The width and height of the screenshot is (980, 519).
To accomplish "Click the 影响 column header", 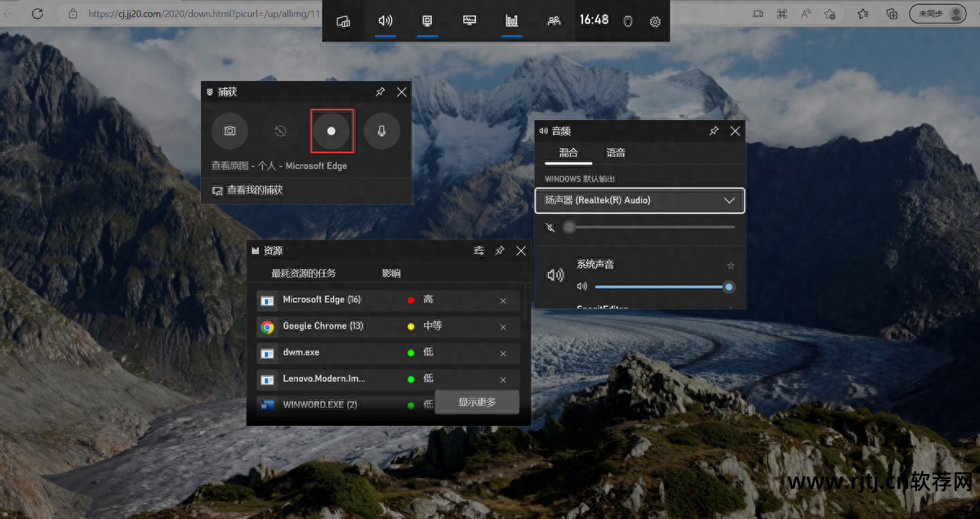I will point(391,273).
